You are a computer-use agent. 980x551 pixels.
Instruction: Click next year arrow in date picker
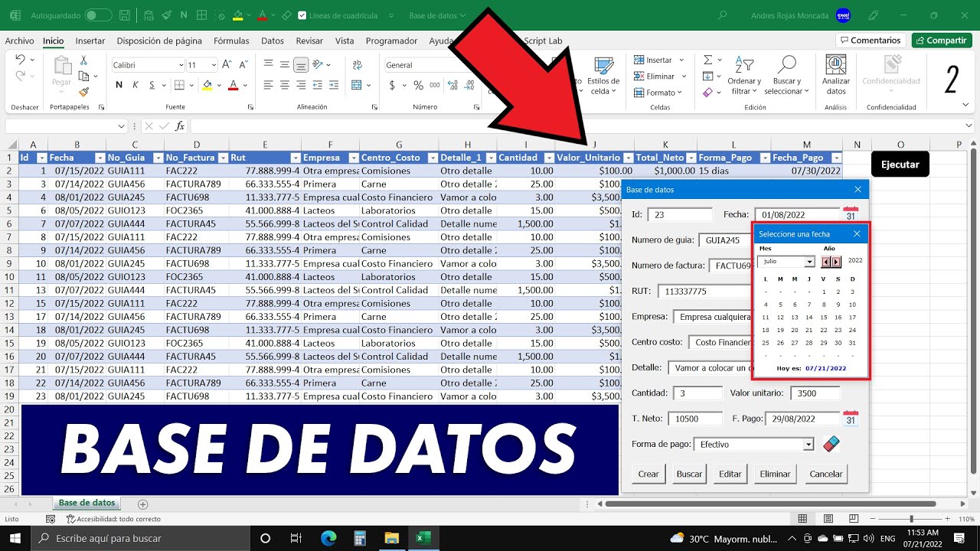(836, 262)
